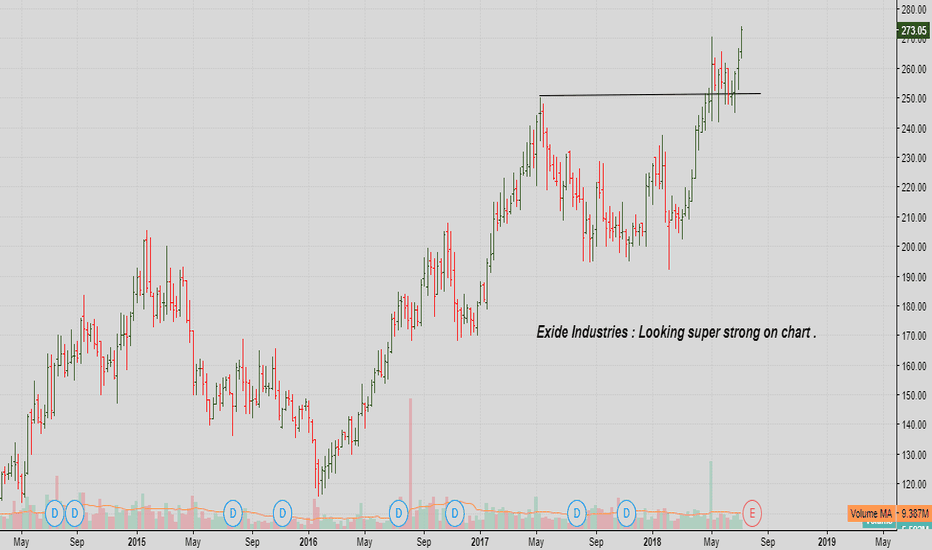
Task: Click the Sep label just before 2019
Action: point(768,542)
